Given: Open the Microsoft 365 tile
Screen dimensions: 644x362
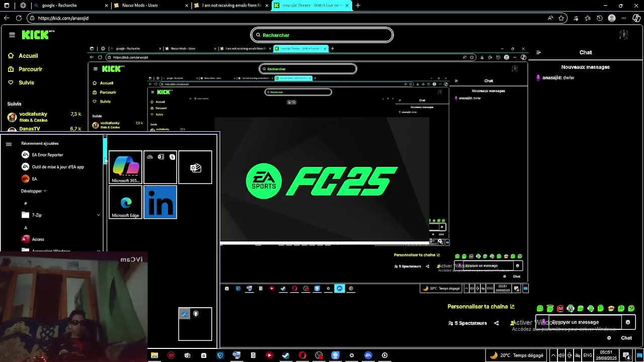Looking at the screenshot, I should pyautogui.click(x=125, y=167).
